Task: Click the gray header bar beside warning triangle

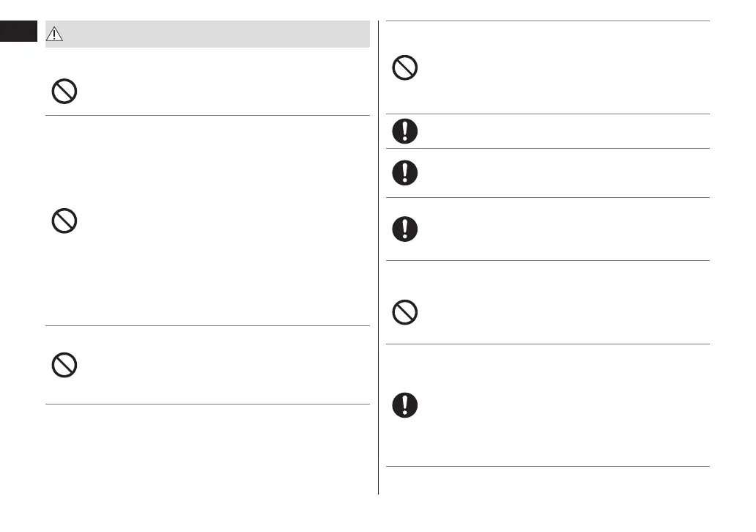Action: (220, 34)
